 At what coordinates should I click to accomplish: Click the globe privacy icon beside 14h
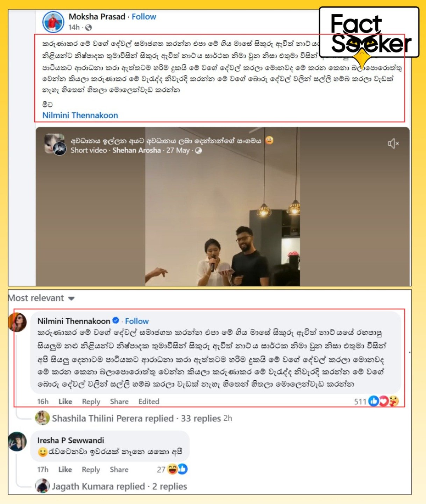[x=88, y=27]
